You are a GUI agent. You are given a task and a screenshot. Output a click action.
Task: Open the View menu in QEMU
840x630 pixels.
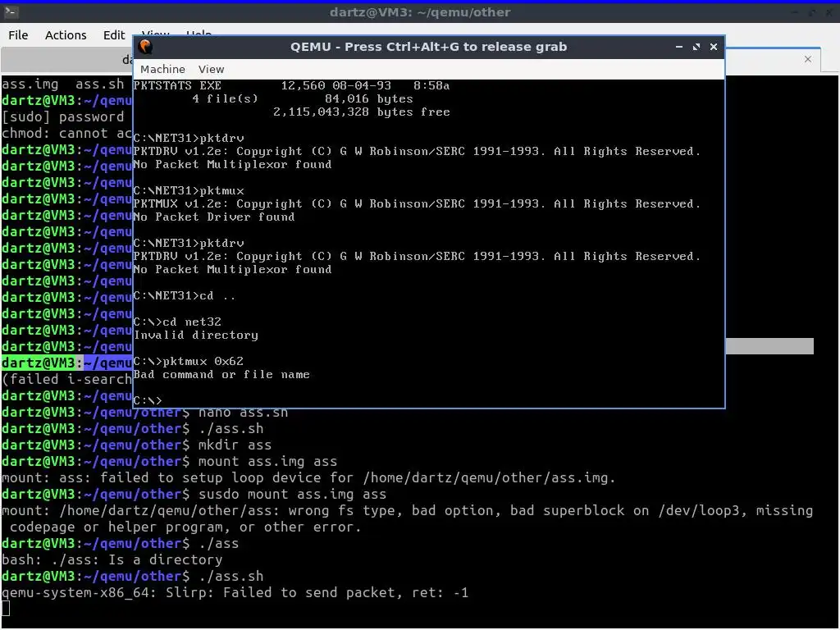211,69
